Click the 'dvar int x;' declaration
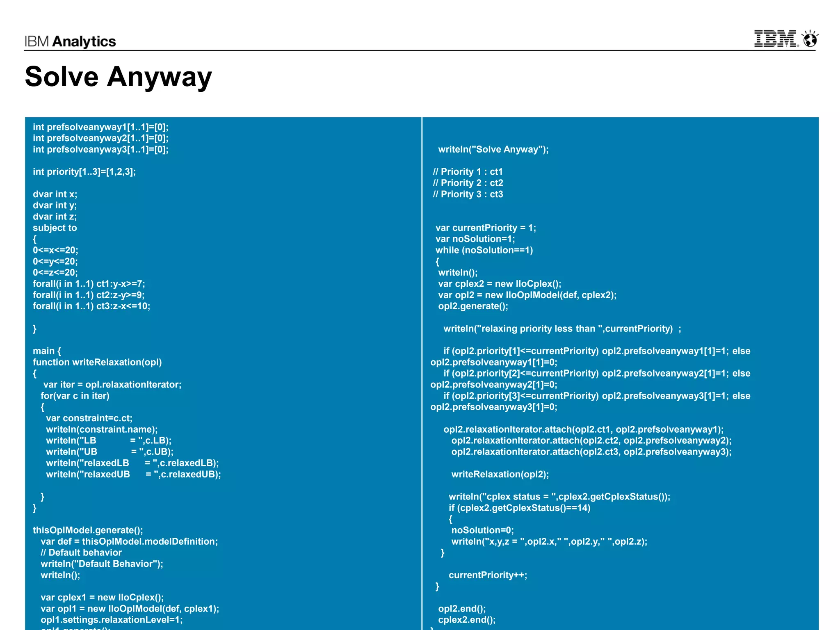 (55, 194)
